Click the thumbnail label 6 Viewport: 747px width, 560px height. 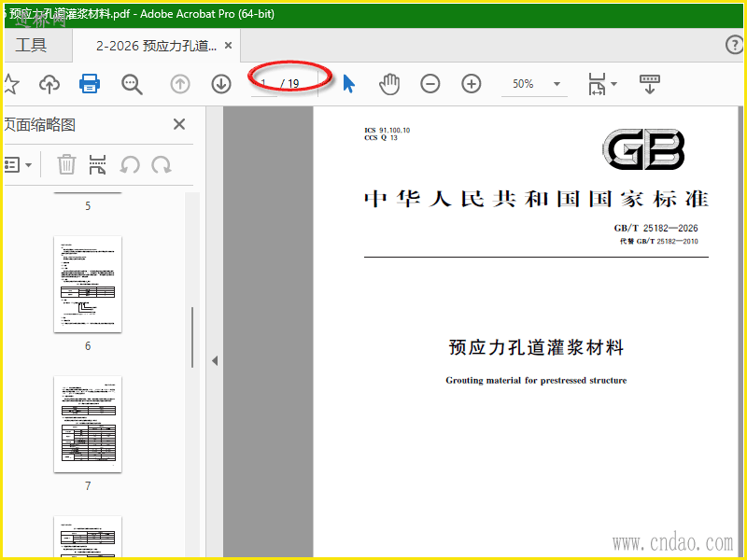[88, 346]
